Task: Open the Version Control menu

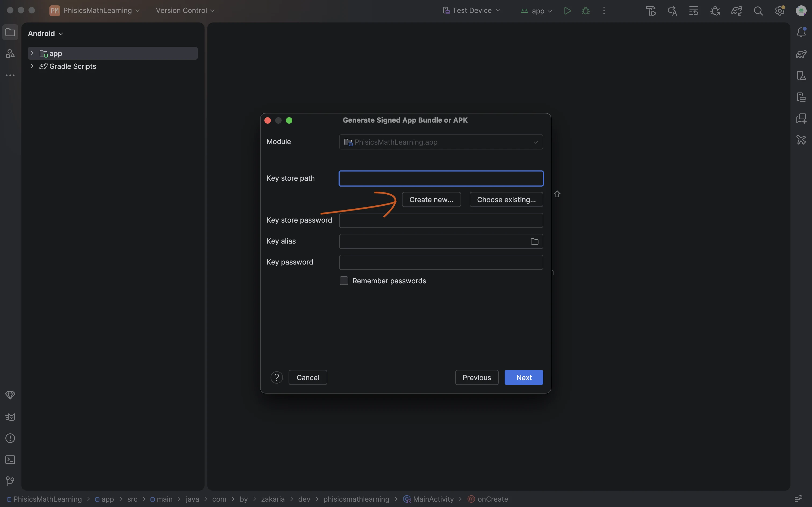Action: pos(185,11)
